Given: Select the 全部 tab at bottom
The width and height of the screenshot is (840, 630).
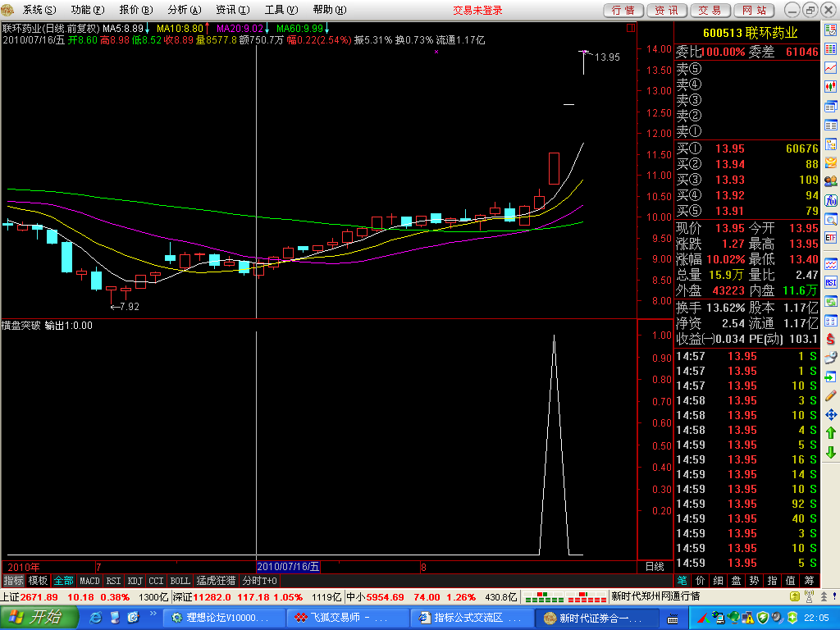Looking at the screenshot, I should (x=63, y=581).
